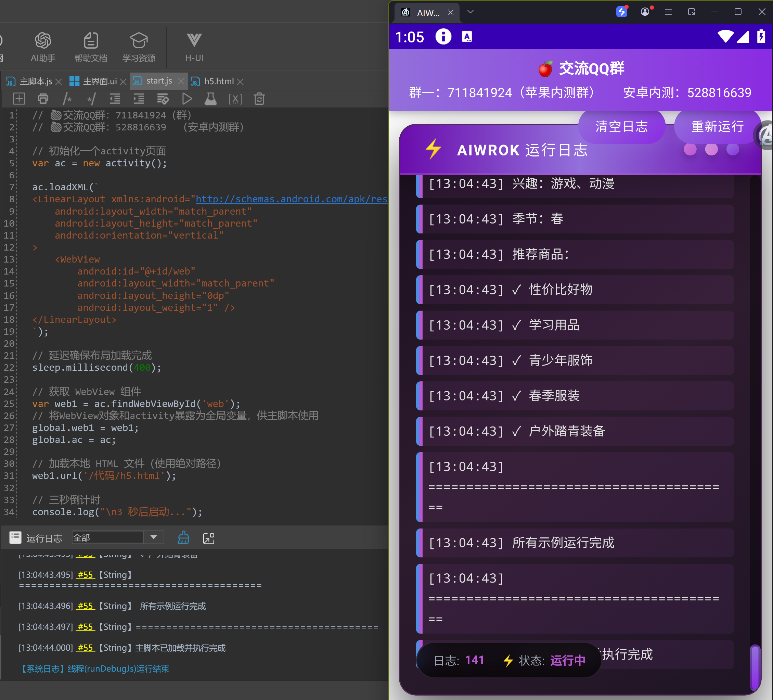The height and width of the screenshot is (700, 773).
Task: Click the 所有示例运行完成 log entry in phone
Action: point(575,543)
